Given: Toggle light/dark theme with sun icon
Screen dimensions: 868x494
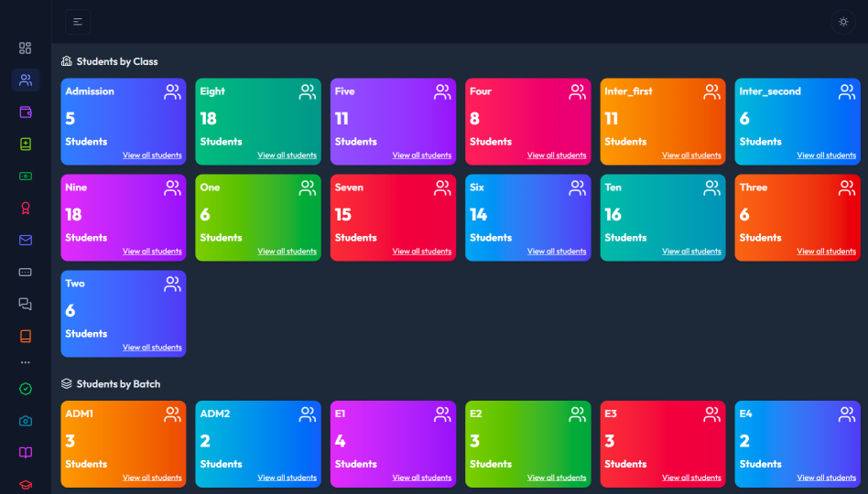Looking at the screenshot, I should click(x=843, y=22).
